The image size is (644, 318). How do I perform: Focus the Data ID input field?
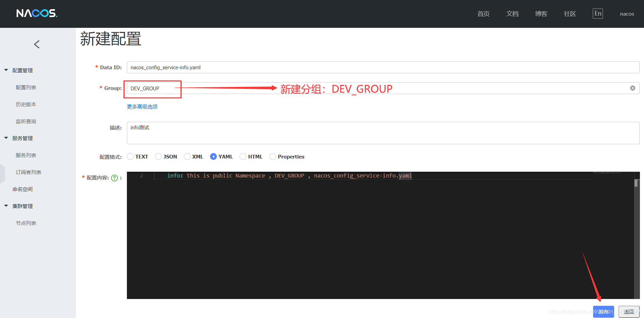pyautogui.click(x=383, y=67)
